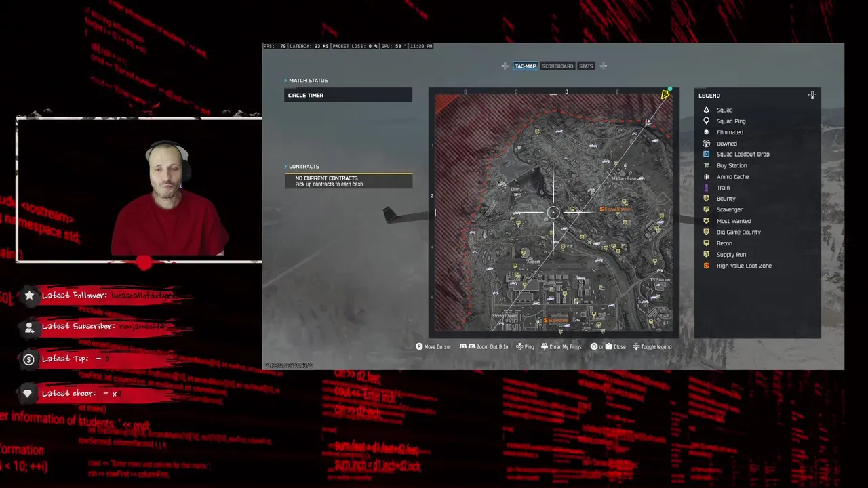Click the Latest Tip dollar icon
Screen dimensions: 868x488
click(x=28, y=360)
